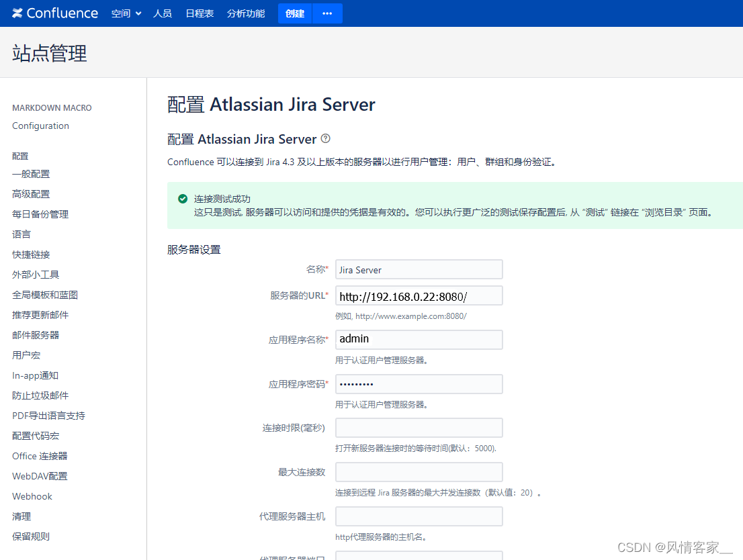The height and width of the screenshot is (560, 743).
Task: Open the help icon beside 配置 Atlassian Jira Server
Action: pyautogui.click(x=325, y=138)
